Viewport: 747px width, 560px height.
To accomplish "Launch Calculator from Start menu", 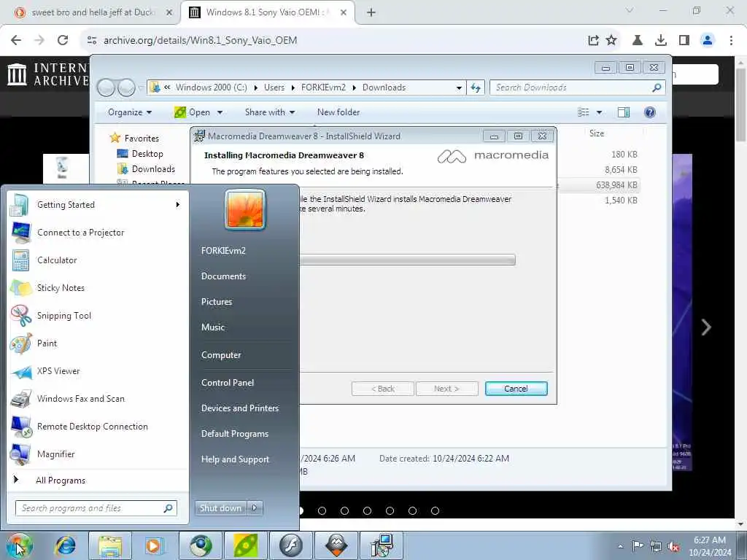I will point(97,260).
